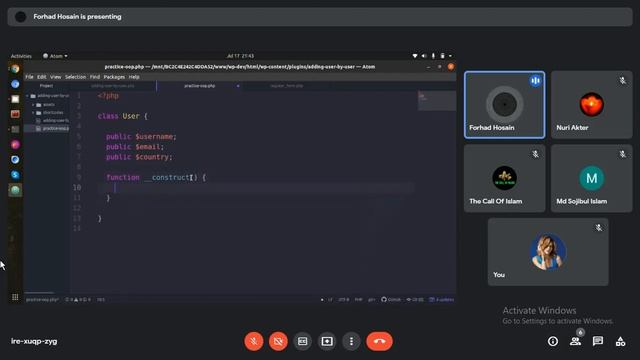Screen dimensions: 640x360
Task: Click the opening php tag line
Action: coord(108,96)
